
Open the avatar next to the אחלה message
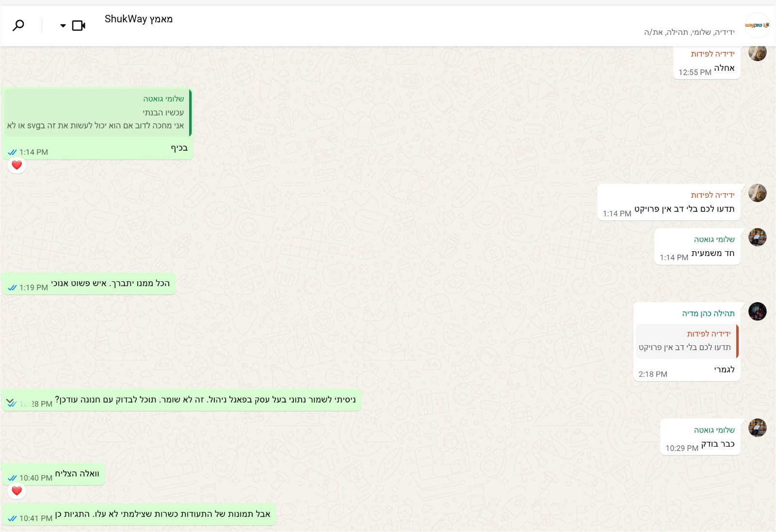pos(757,52)
